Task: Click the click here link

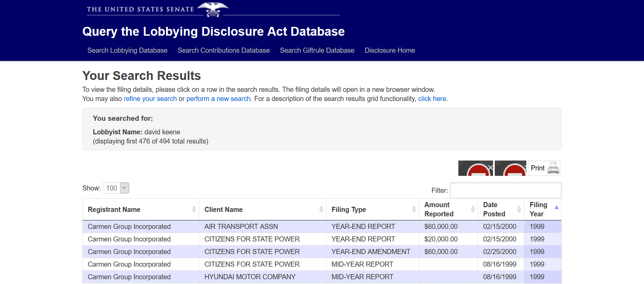Action: [x=432, y=99]
